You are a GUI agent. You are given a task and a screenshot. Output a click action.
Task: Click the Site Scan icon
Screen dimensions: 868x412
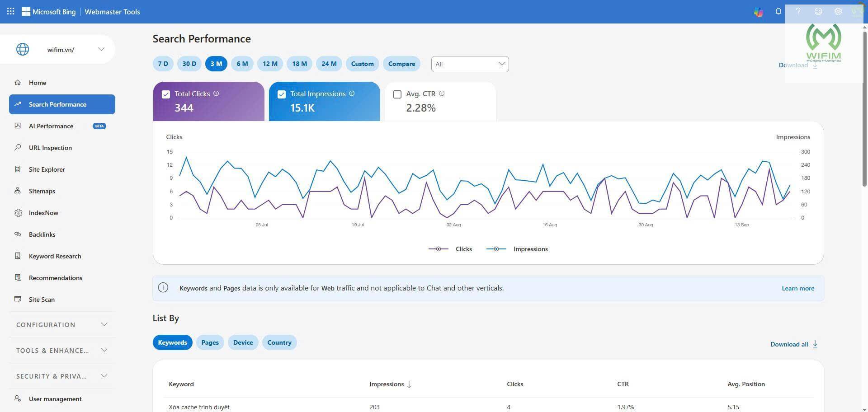click(x=18, y=300)
